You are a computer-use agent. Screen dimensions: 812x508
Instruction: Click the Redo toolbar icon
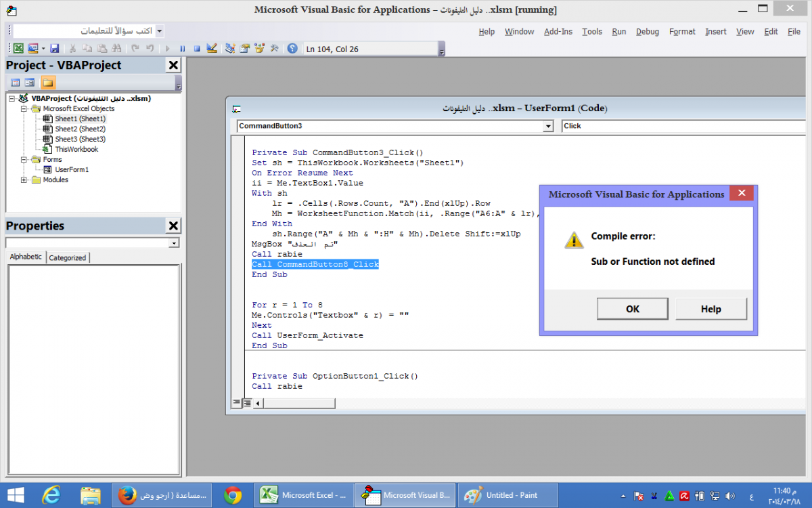pos(150,48)
